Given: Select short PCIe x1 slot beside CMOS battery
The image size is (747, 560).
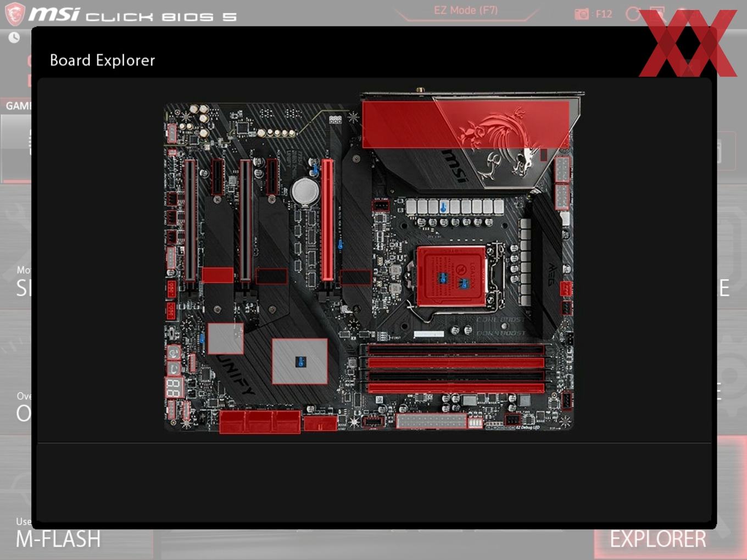Looking at the screenshot, I should [272, 177].
